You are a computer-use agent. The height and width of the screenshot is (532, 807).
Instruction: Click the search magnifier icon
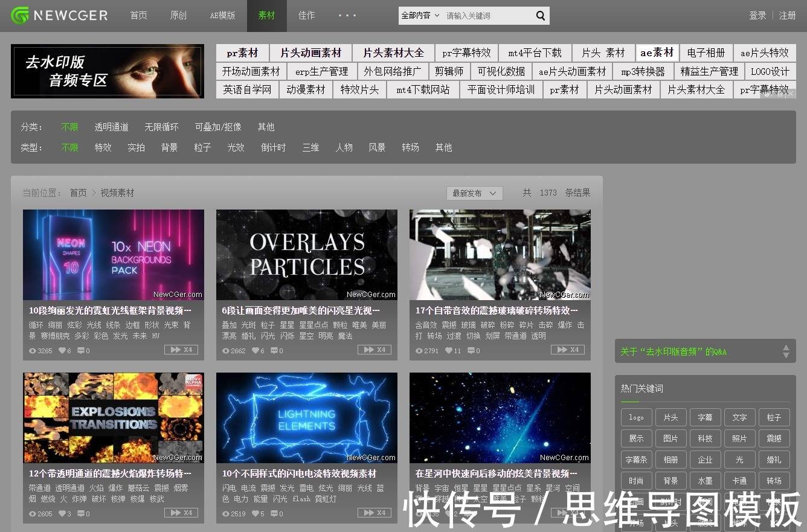click(x=541, y=16)
